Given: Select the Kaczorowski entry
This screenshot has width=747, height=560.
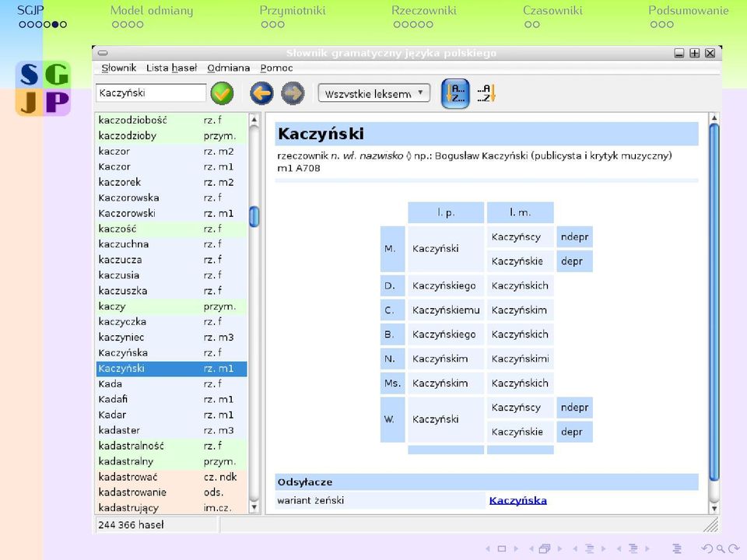Looking at the screenshot, I should click(x=171, y=213).
